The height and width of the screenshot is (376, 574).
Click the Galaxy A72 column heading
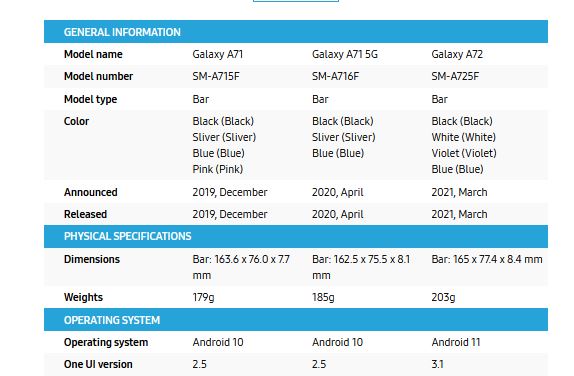457,54
